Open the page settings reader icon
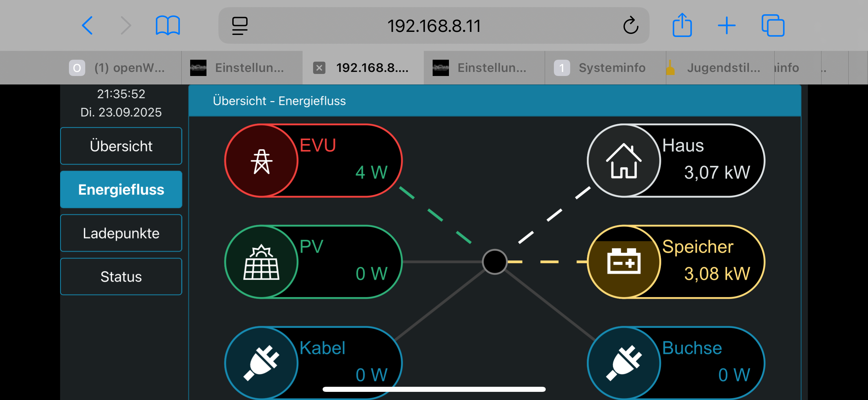Viewport: 868px width, 400px height. (x=240, y=25)
